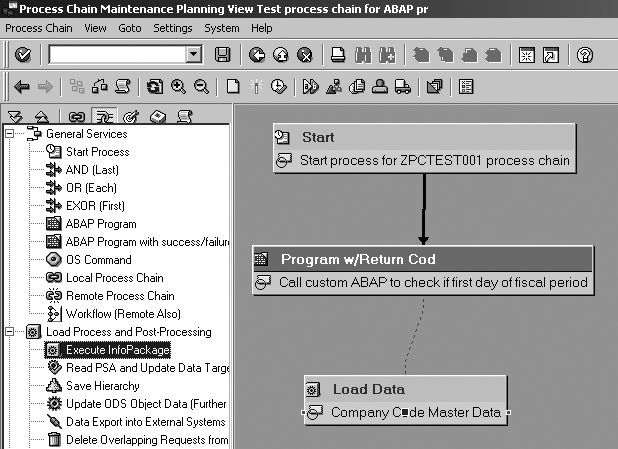Click the Zoom out magnifier icon
The height and width of the screenshot is (449, 618).
tap(200, 87)
